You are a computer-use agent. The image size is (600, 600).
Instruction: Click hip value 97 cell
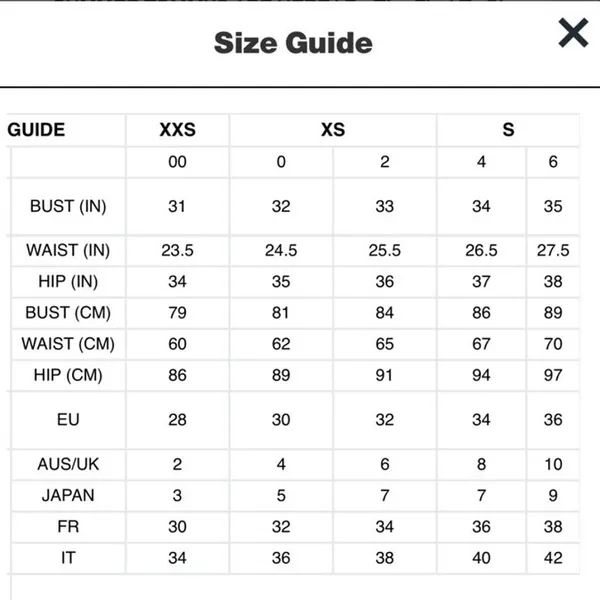[553, 375]
